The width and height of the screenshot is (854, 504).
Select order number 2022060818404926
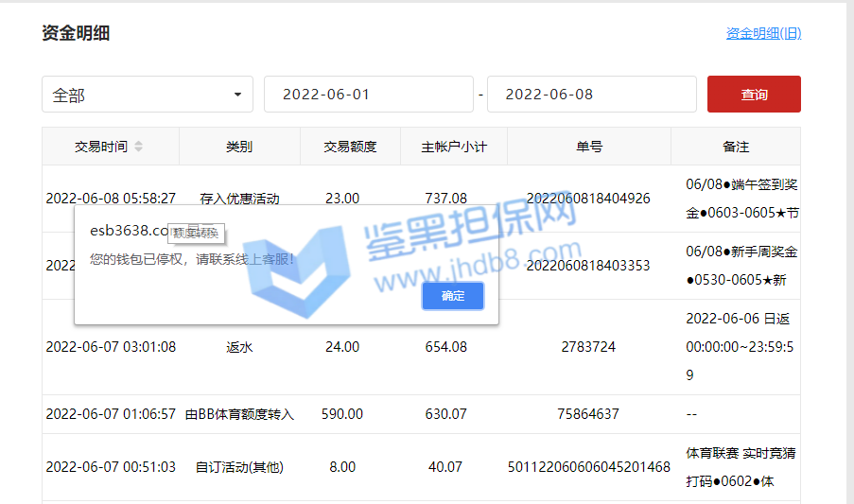[588, 199]
